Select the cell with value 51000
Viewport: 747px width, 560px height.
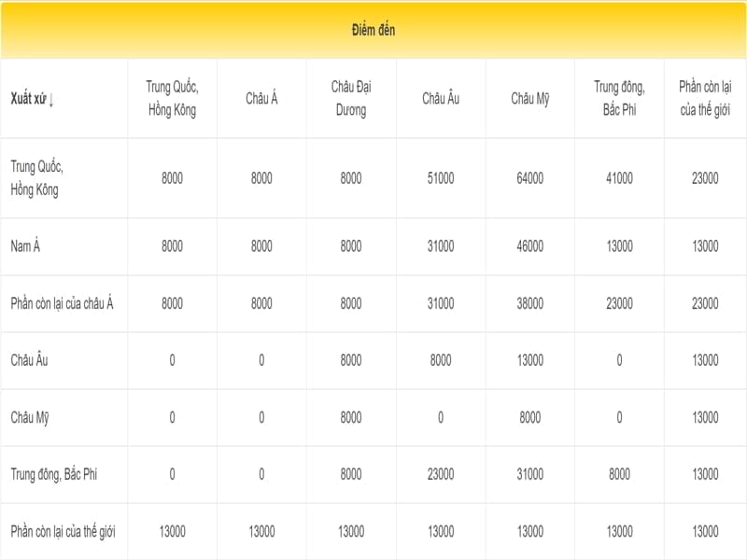click(441, 178)
